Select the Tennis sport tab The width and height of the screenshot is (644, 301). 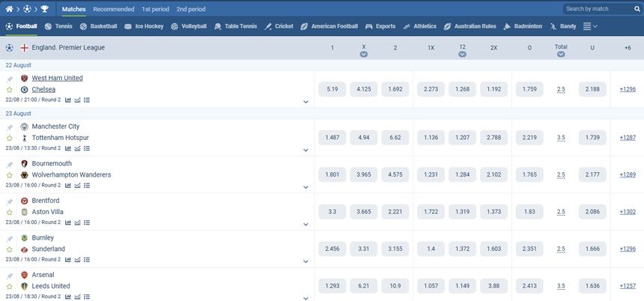[x=58, y=26]
